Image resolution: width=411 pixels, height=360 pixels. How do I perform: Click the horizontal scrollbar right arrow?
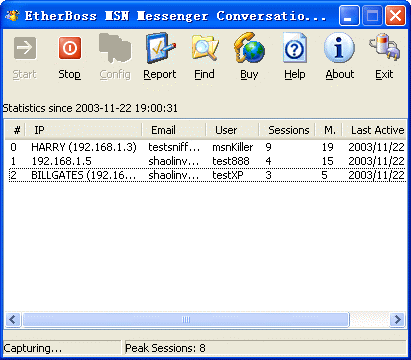pos(397,320)
